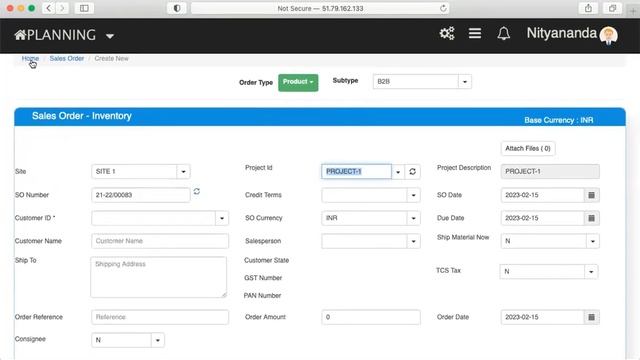This screenshot has width=640, height=360.
Task: Regenerate the SO Number refresh icon
Action: coord(197,191)
